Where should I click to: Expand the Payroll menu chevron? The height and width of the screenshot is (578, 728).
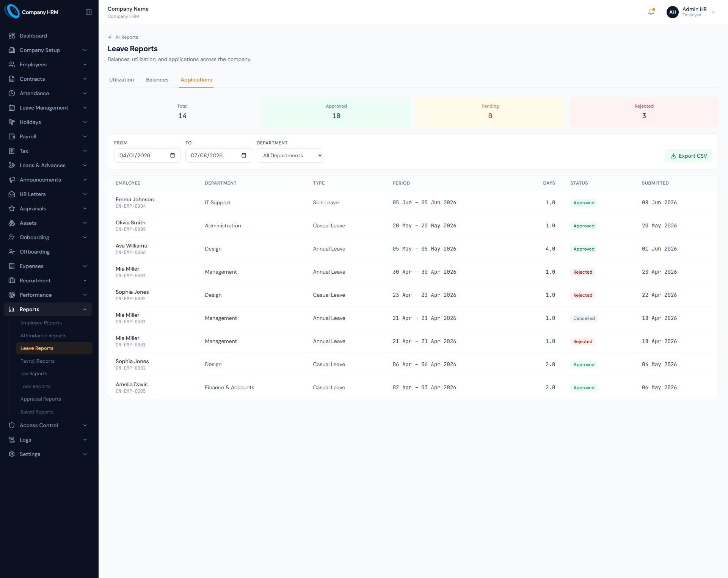point(85,136)
